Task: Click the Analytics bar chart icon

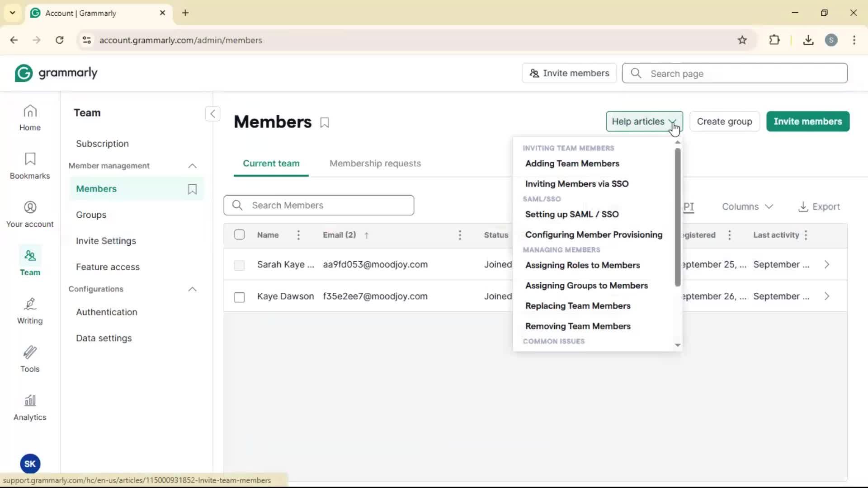Action: coord(30,400)
